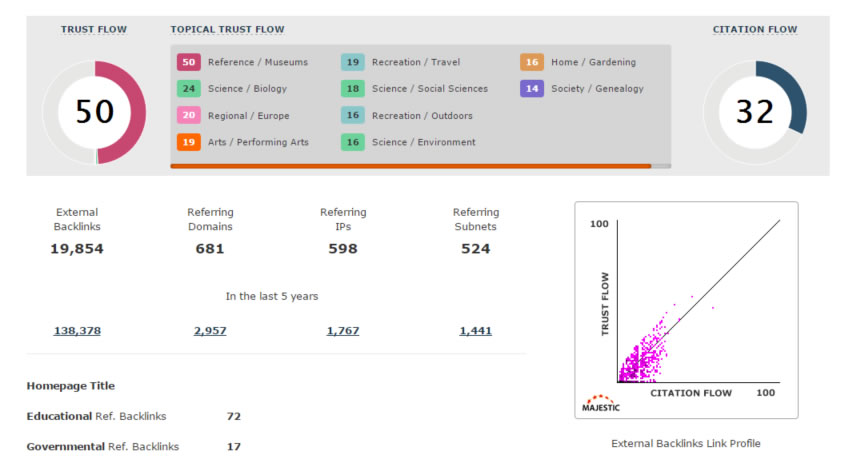Viewport: 858px width, 462px height.
Task: Click the 16 Recreation / Outdoors badge
Action: click(x=353, y=115)
